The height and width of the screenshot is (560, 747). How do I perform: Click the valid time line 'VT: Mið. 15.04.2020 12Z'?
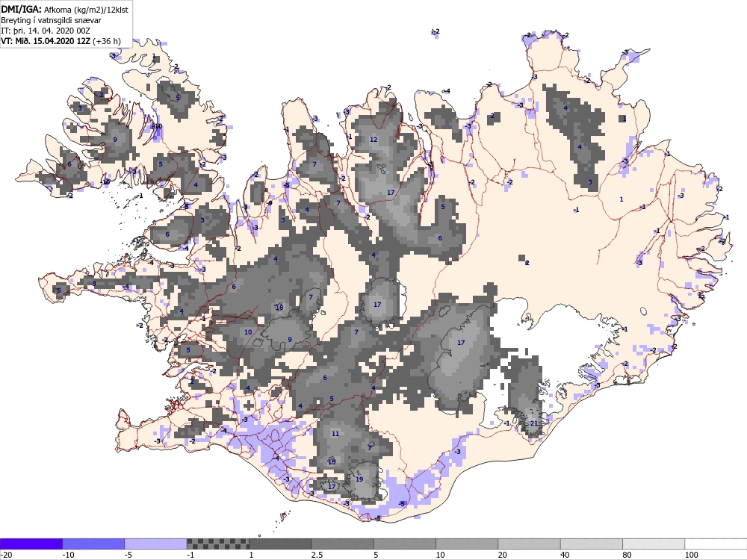tap(46, 41)
